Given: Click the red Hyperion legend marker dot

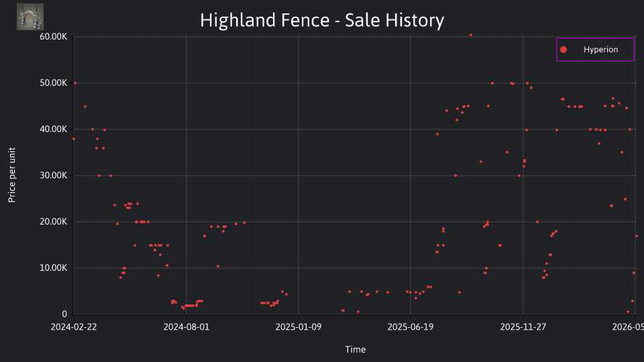Looking at the screenshot, I should 563,50.
